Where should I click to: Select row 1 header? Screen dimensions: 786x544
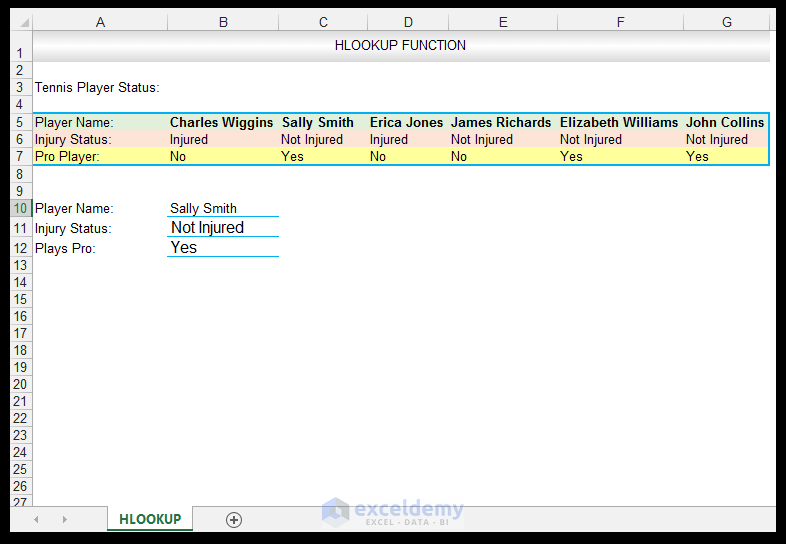pyautogui.click(x=21, y=47)
